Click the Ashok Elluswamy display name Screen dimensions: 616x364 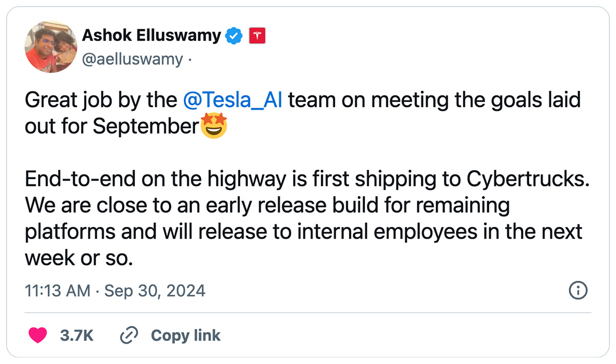click(x=151, y=35)
